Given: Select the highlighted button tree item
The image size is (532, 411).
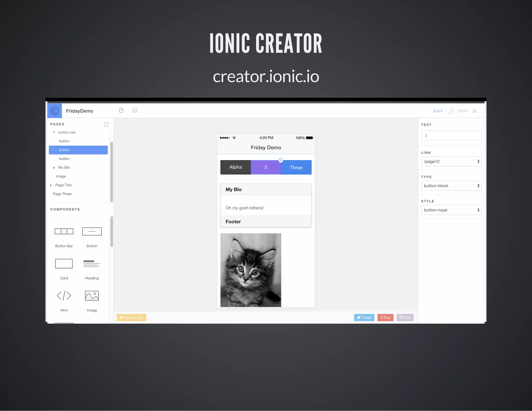Looking at the screenshot, I should pos(78,150).
